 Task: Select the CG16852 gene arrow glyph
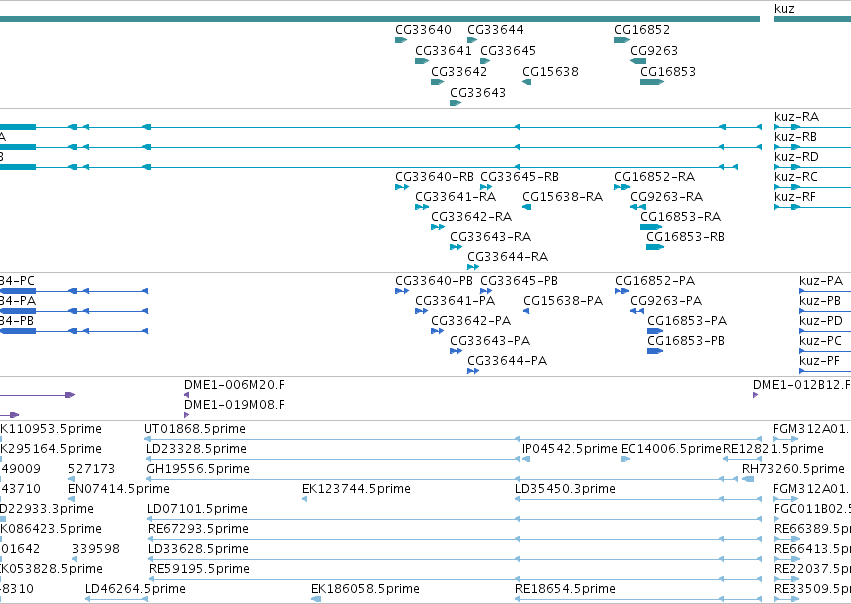[622, 40]
